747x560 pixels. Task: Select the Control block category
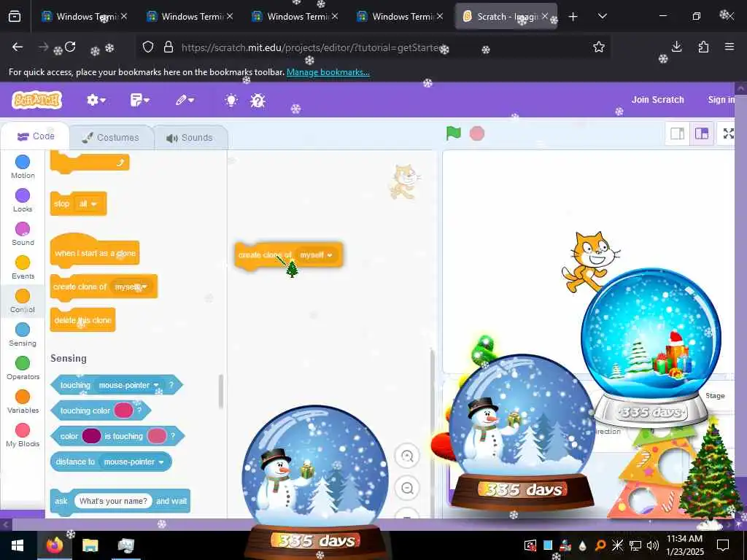pyautogui.click(x=23, y=301)
